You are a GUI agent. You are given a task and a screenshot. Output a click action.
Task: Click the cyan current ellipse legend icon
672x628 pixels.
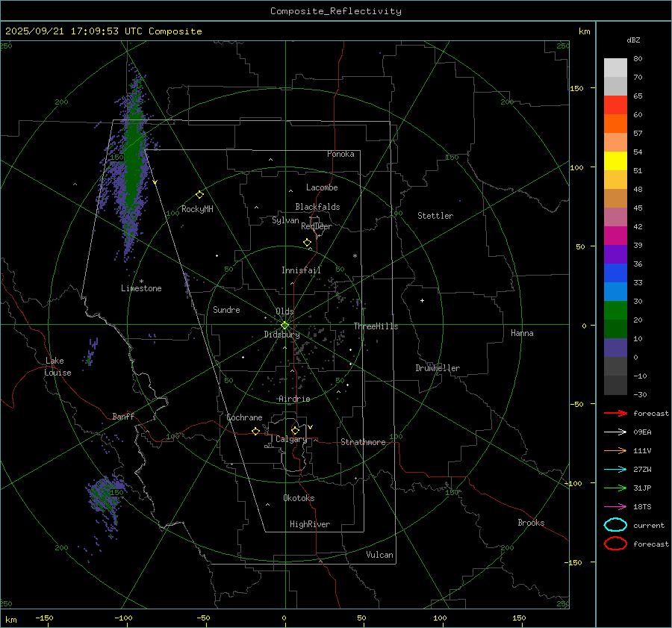pos(615,525)
